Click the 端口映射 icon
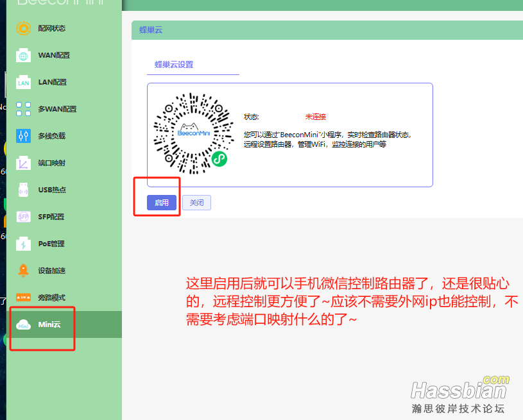The height and width of the screenshot is (420, 523). coord(23,163)
